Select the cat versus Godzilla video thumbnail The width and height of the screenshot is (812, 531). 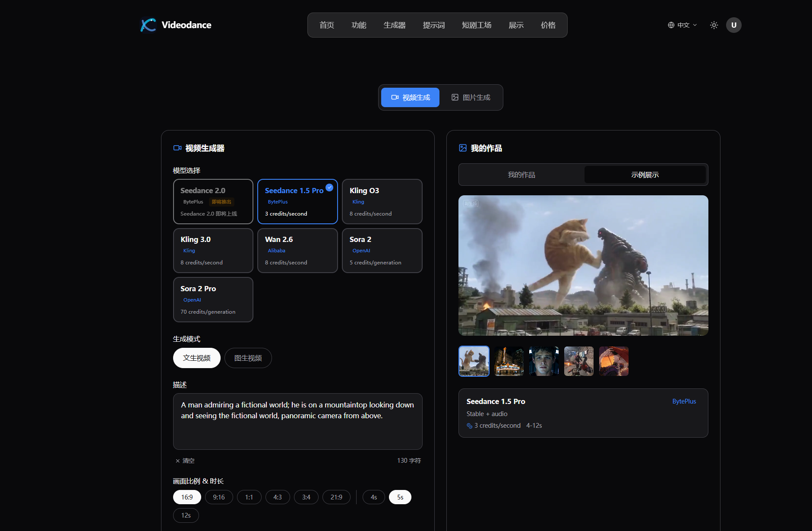pyautogui.click(x=474, y=361)
